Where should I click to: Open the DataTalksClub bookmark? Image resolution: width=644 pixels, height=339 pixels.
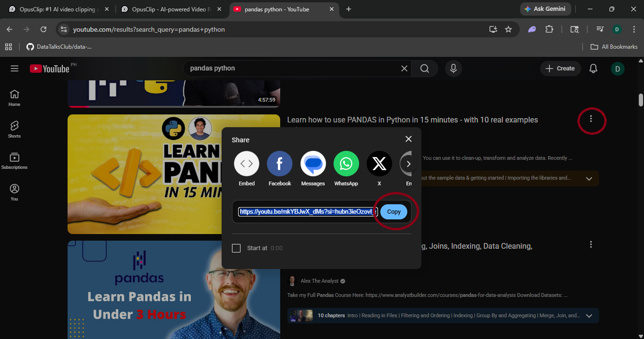[x=59, y=47]
